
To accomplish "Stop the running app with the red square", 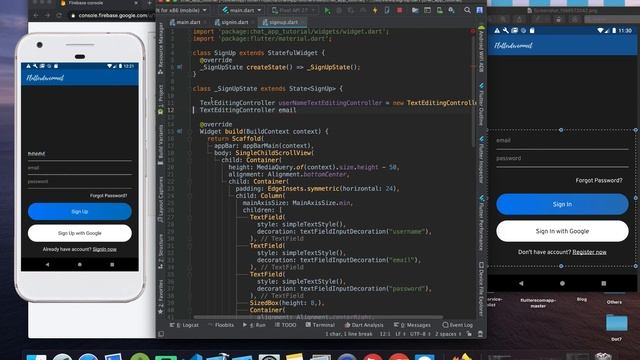I will [399, 10].
